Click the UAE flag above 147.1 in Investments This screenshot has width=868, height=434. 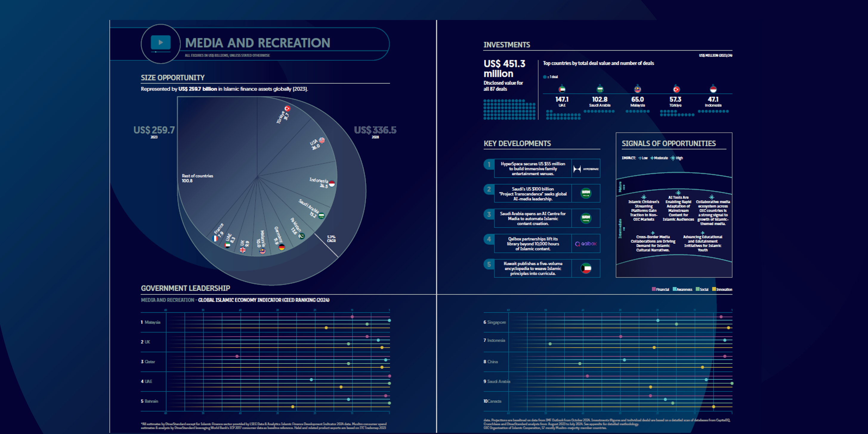(562, 89)
